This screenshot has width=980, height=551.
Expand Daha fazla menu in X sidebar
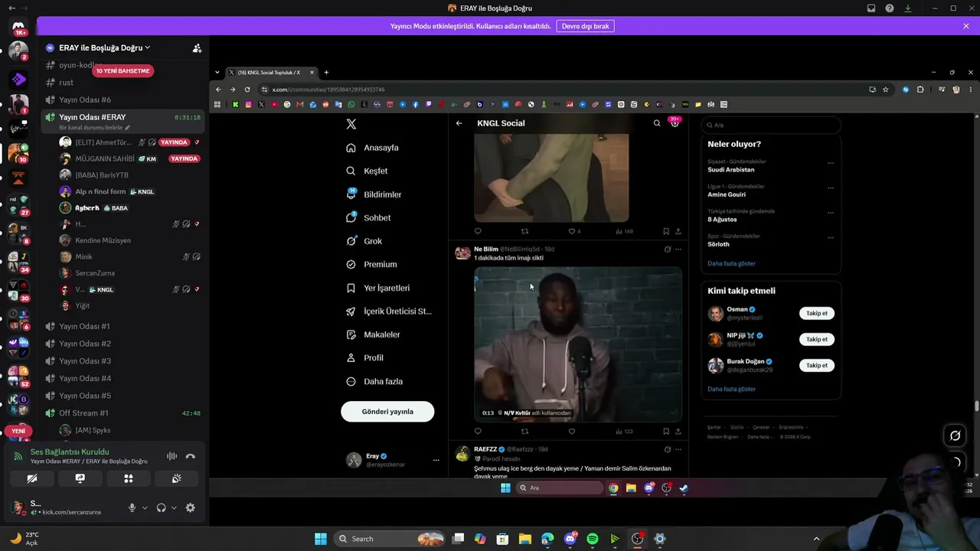pyautogui.click(x=374, y=381)
